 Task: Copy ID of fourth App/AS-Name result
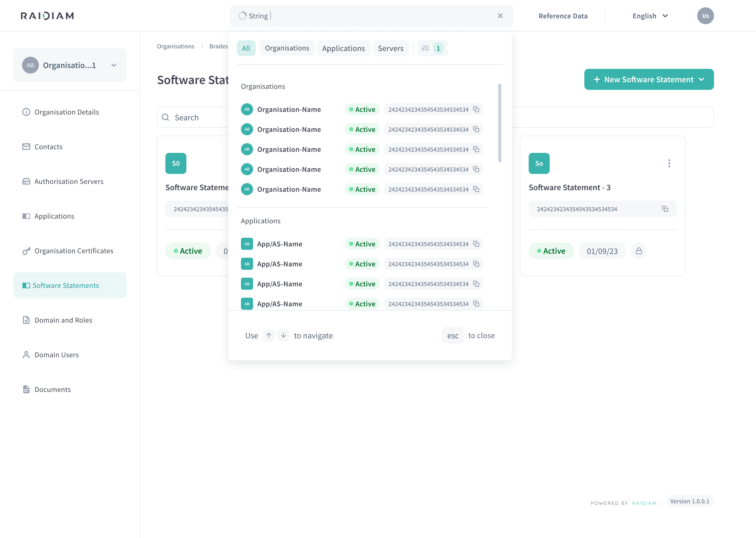(476, 304)
